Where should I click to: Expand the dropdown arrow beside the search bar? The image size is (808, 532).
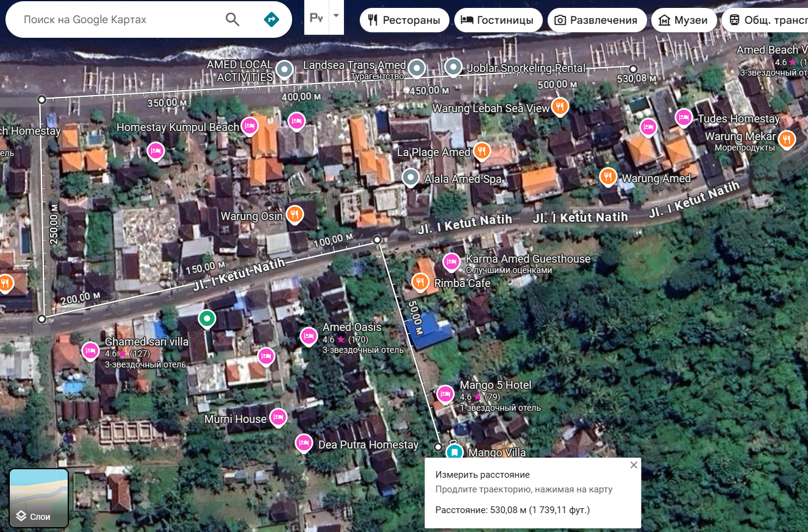pos(336,16)
